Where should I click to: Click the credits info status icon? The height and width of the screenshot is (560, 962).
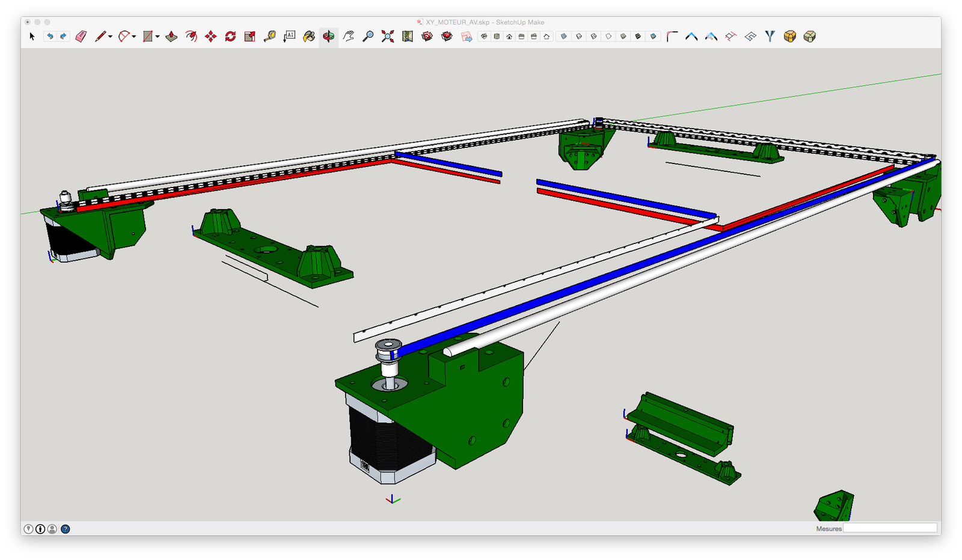point(40,529)
